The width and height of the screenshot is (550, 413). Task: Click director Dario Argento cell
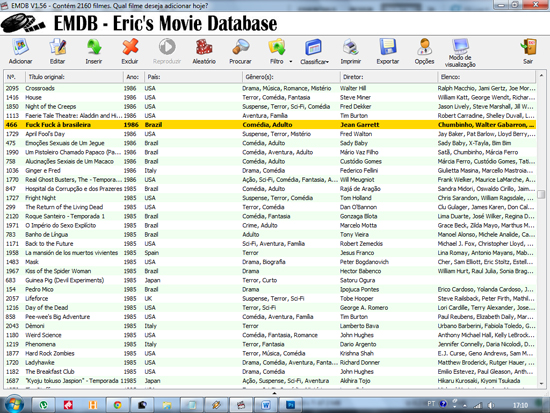click(x=358, y=344)
